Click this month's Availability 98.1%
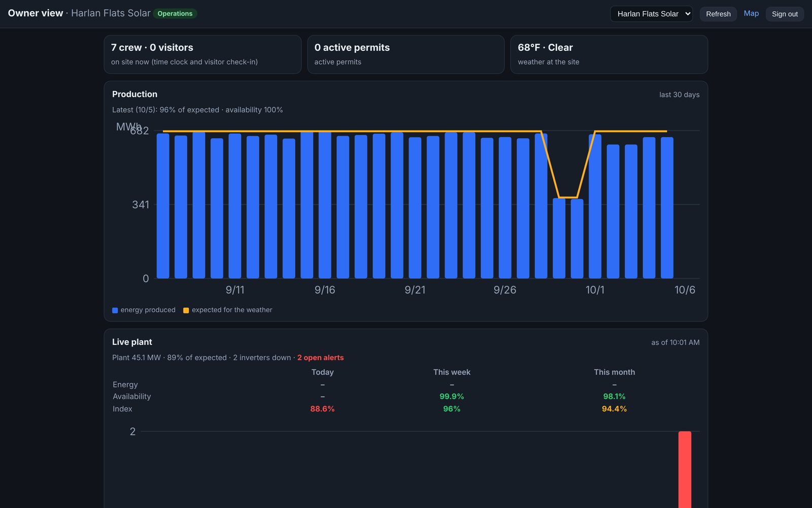This screenshot has width=812, height=508. click(614, 397)
